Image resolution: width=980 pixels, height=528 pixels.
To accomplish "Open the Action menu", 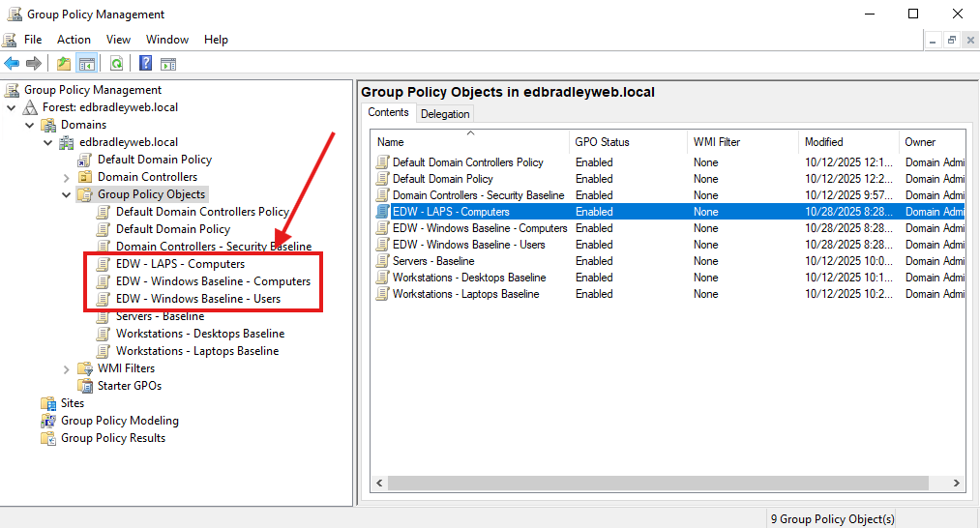I will tap(74, 40).
